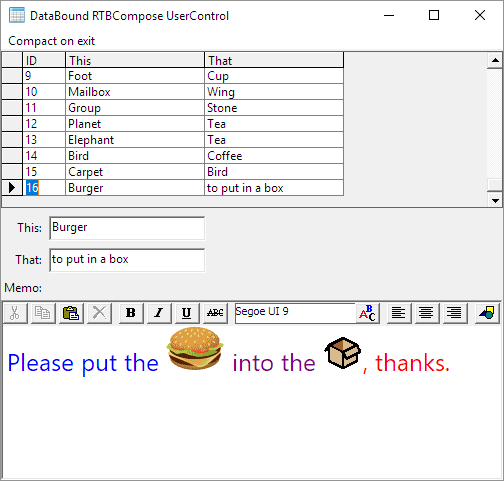Toggle Underline formatting

click(x=187, y=313)
